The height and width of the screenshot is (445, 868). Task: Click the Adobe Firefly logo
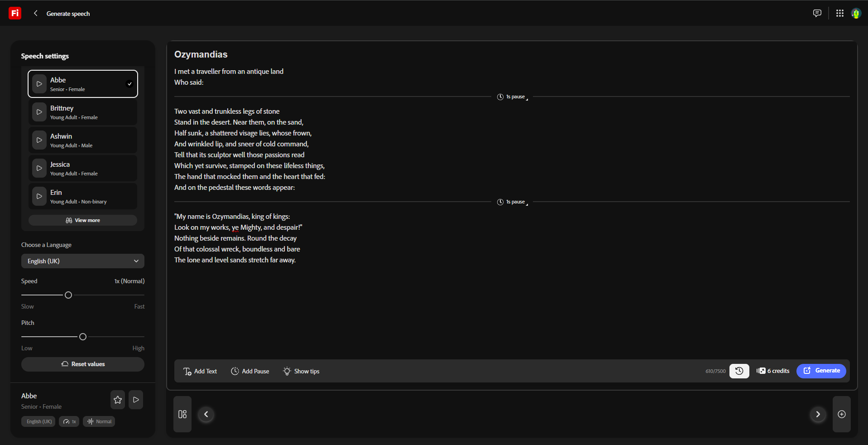point(15,13)
